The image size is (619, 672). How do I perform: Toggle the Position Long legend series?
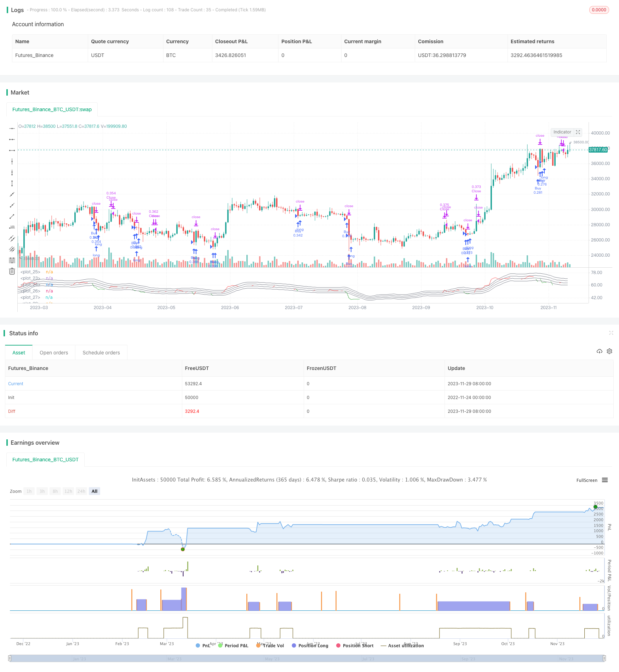[310, 645]
